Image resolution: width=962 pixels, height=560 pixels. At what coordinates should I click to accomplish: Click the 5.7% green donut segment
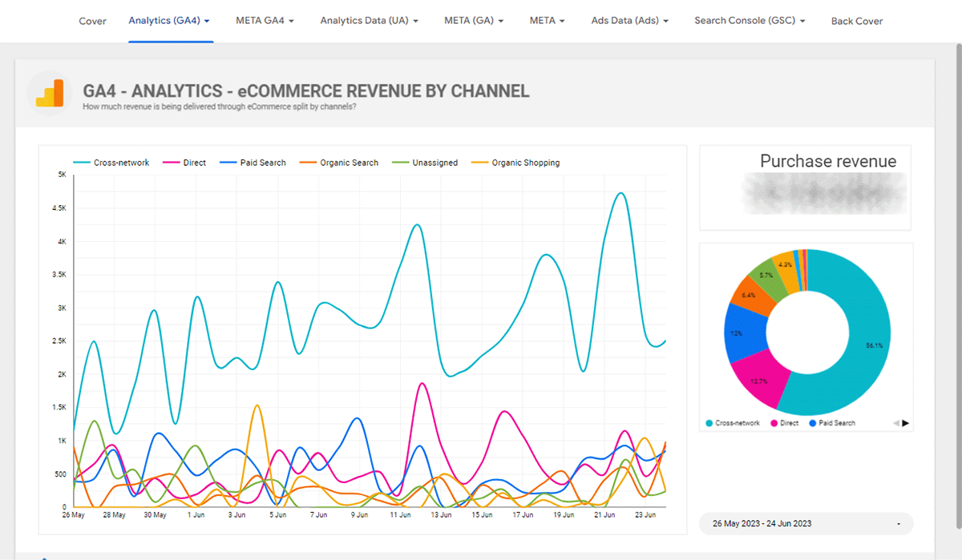pyautogui.click(x=766, y=275)
